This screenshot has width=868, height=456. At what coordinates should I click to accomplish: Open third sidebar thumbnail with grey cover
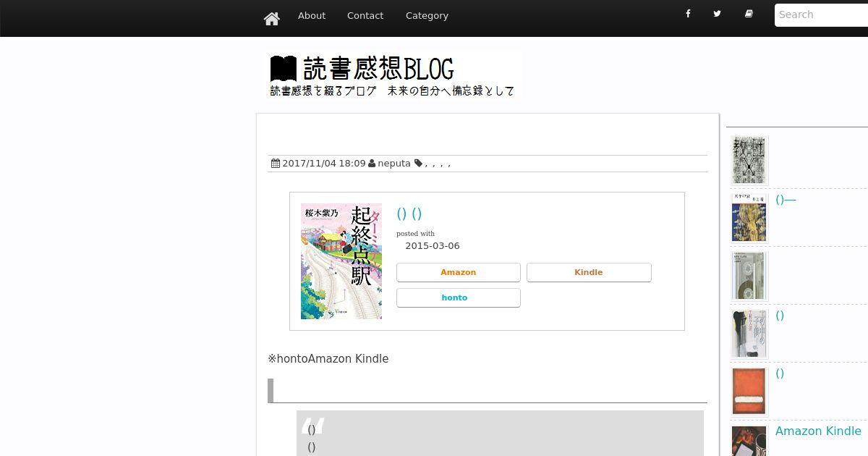pos(749,275)
